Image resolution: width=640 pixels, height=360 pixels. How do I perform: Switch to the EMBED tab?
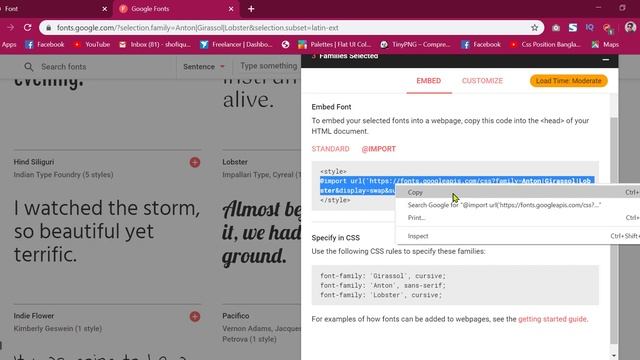(x=429, y=81)
